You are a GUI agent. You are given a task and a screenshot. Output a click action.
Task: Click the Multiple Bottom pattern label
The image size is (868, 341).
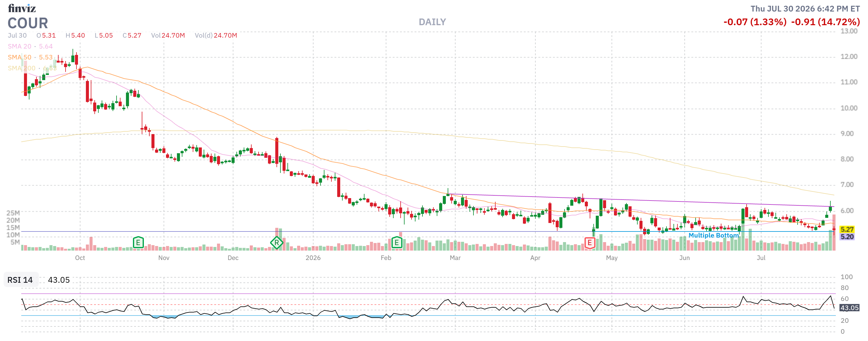point(713,235)
